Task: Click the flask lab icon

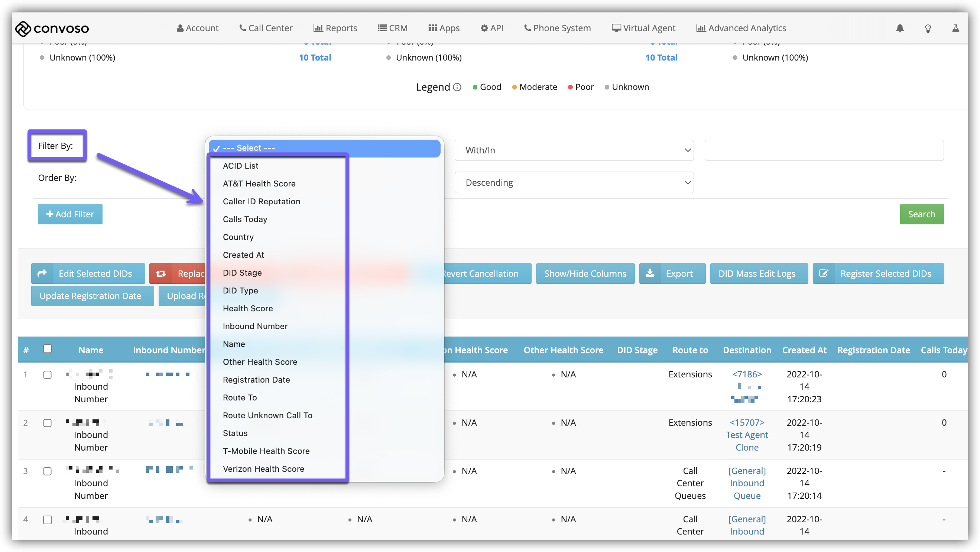Action: (955, 28)
